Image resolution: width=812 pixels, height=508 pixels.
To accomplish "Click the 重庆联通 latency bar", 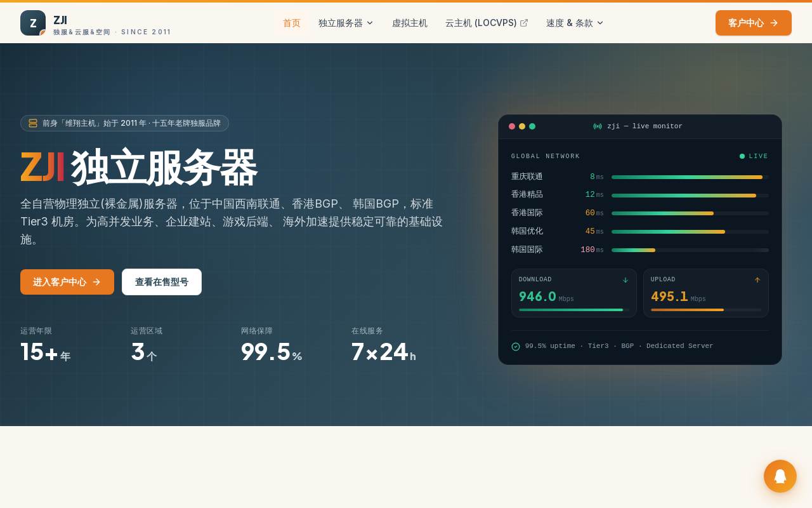I will point(690,177).
